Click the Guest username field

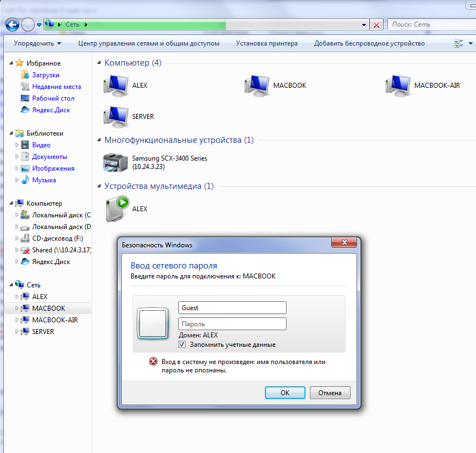(232, 308)
